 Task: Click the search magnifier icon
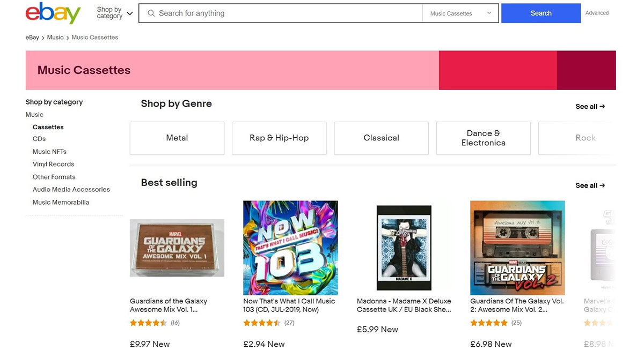[x=151, y=13]
